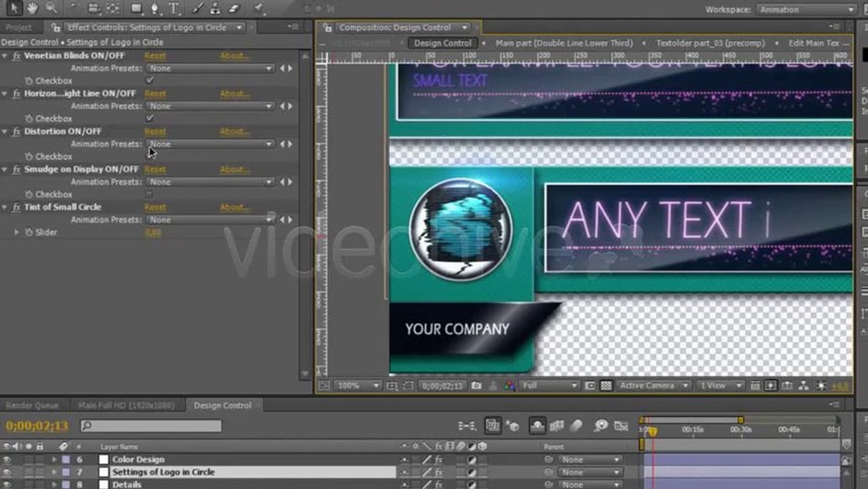The image size is (868, 489).
Task: Open Distortion Animation Presets dropdown
Action: (x=210, y=144)
